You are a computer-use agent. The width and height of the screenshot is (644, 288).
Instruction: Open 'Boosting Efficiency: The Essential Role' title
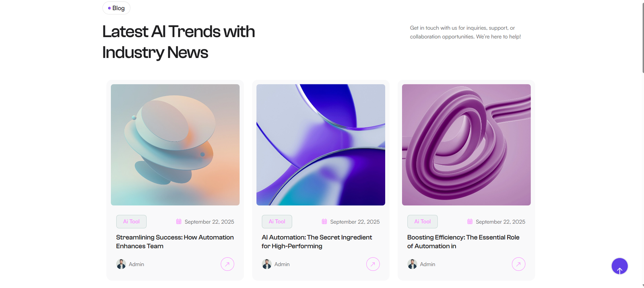463,242
